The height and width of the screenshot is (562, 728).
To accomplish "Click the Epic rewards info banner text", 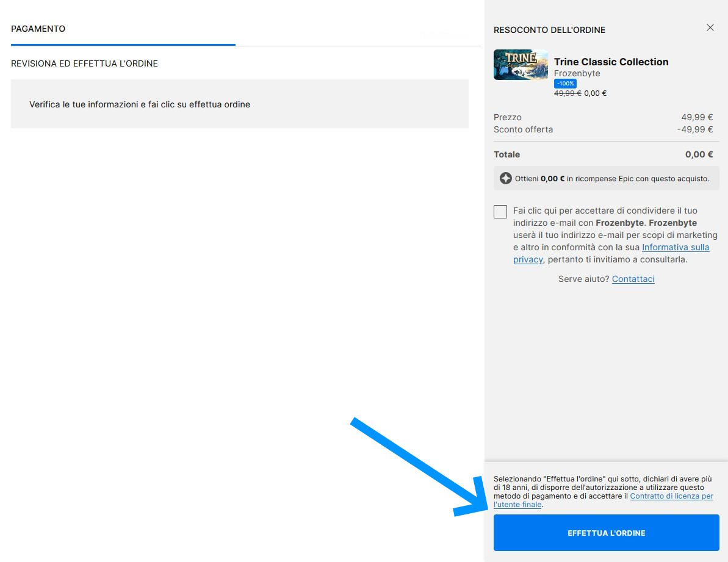I will 612,179.
